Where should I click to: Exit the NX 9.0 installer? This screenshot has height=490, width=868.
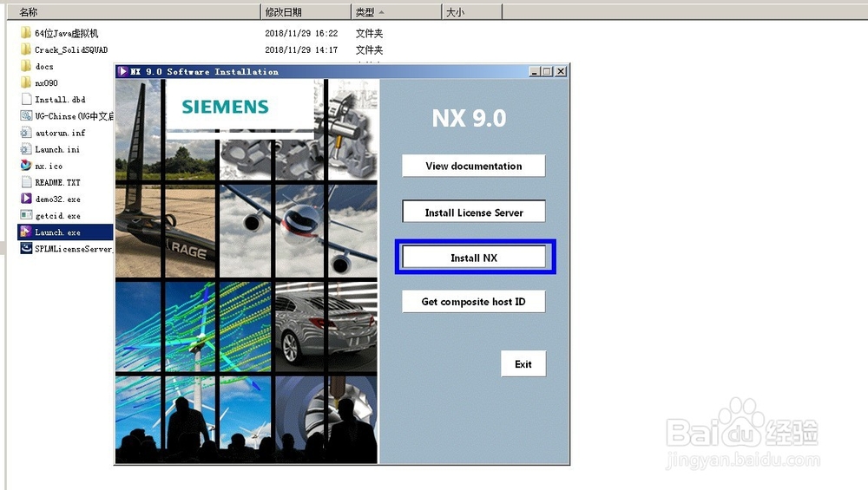tap(523, 364)
